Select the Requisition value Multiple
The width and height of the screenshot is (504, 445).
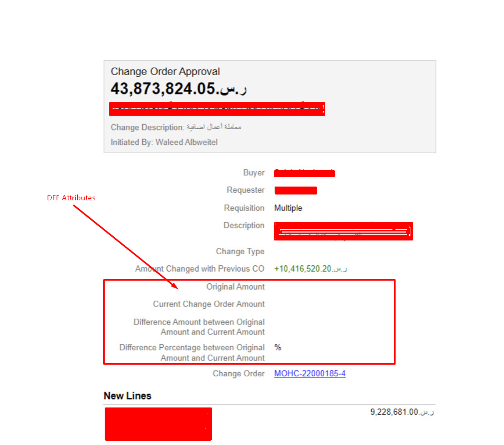[x=288, y=208]
